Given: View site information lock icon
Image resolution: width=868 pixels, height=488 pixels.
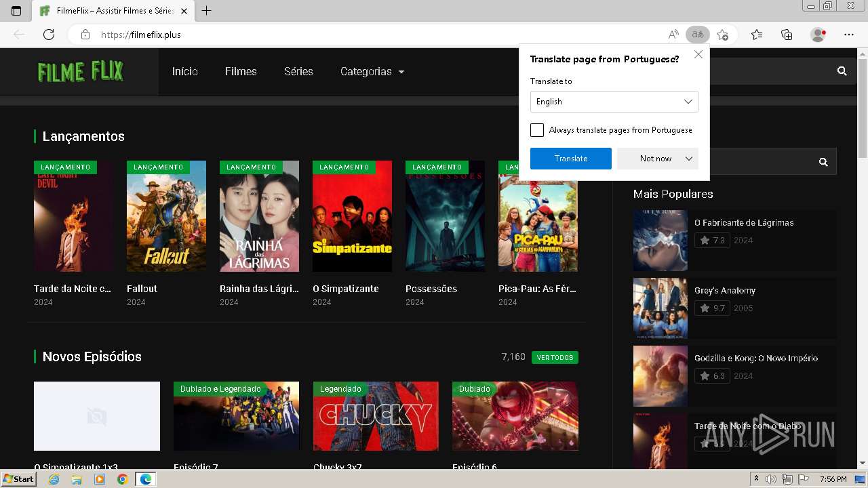Looking at the screenshot, I should 85,35.
